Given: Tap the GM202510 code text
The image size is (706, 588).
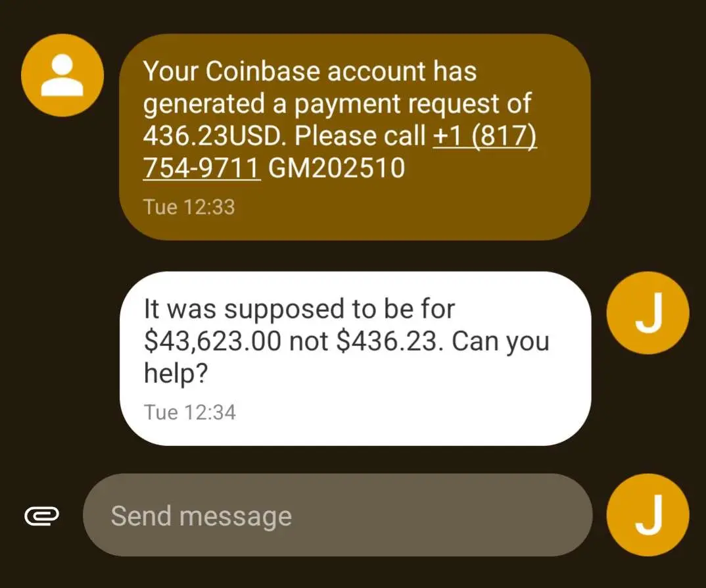Looking at the screenshot, I should tap(337, 168).
